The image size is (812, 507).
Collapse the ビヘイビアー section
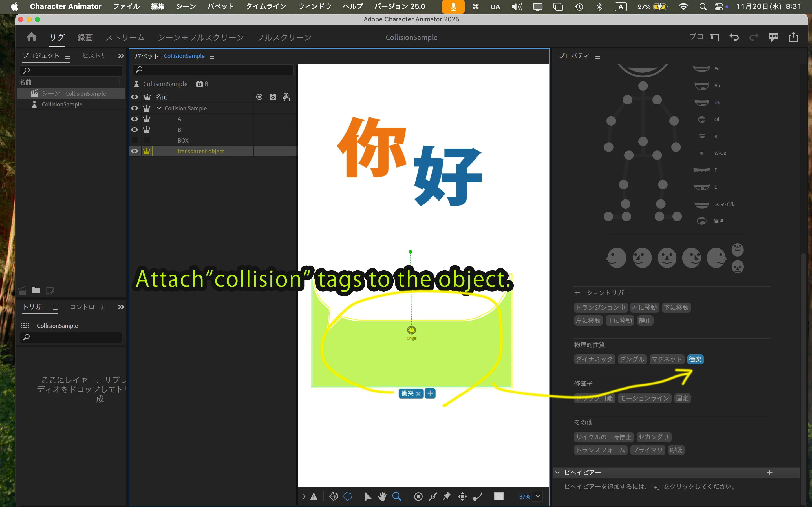tap(557, 472)
